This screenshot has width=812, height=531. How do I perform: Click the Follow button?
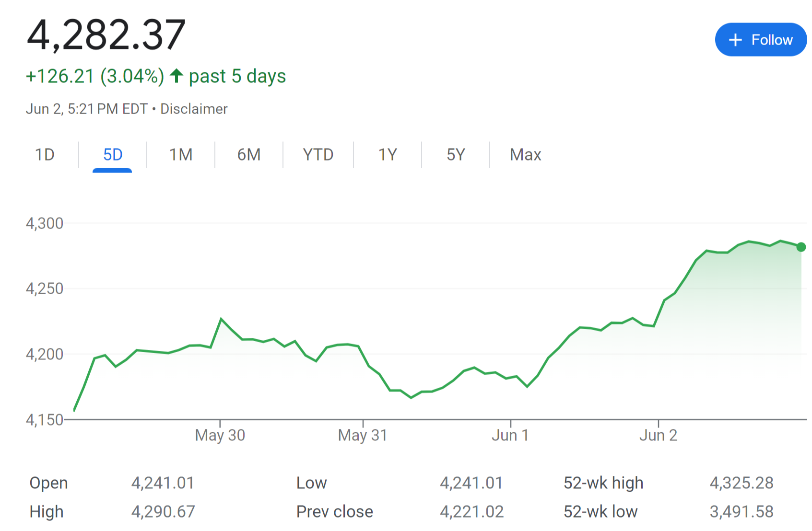tap(761, 40)
